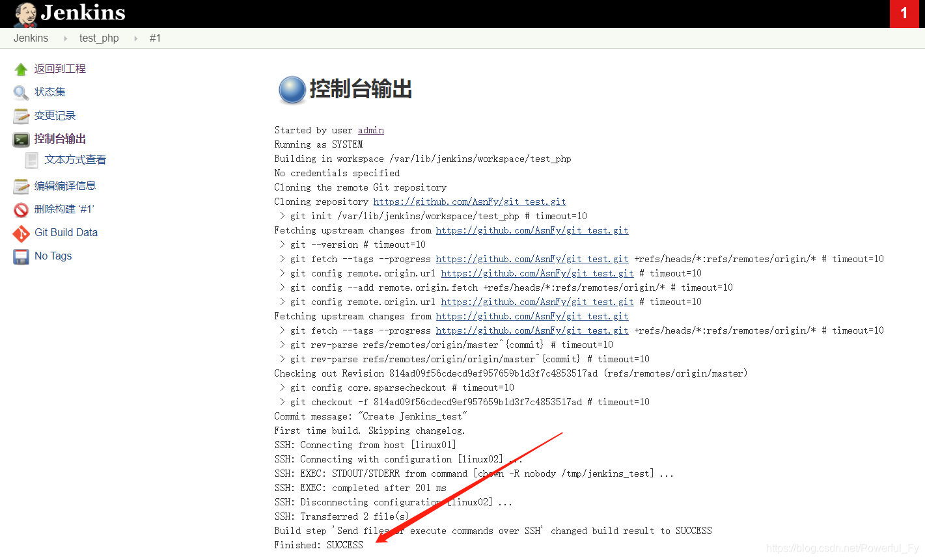Open the red notification badge showing 1
925x560 pixels.
904,14
